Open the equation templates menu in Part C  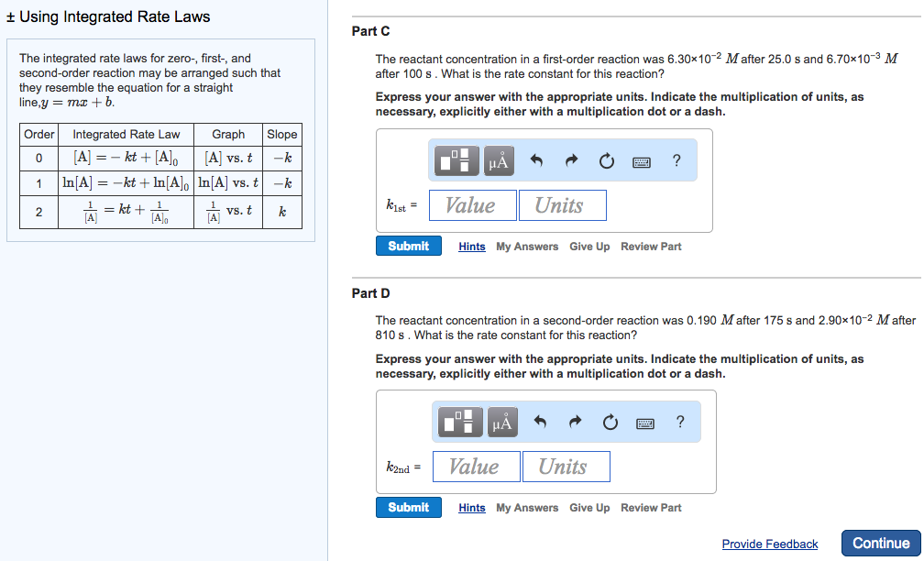[456, 160]
